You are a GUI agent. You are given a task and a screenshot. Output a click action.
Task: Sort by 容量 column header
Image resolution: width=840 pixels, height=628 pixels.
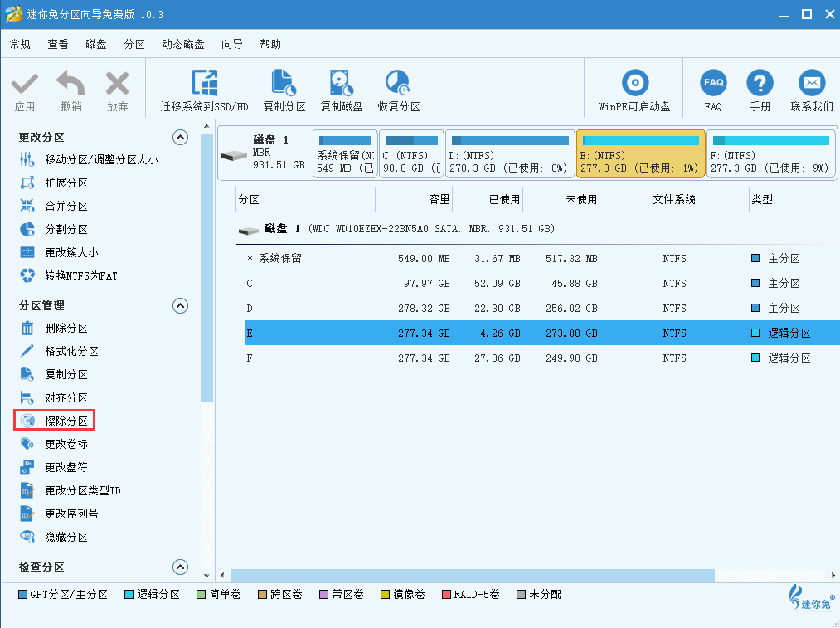tap(414, 200)
